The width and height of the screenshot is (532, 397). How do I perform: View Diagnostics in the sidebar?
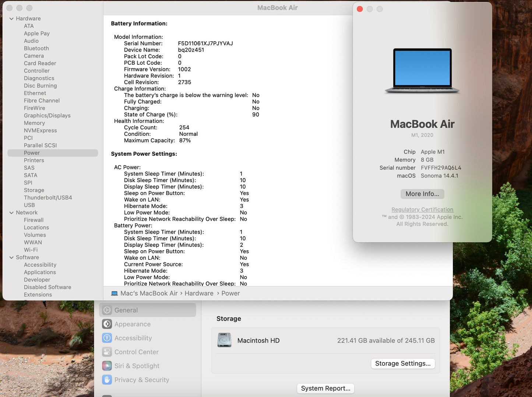click(39, 78)
